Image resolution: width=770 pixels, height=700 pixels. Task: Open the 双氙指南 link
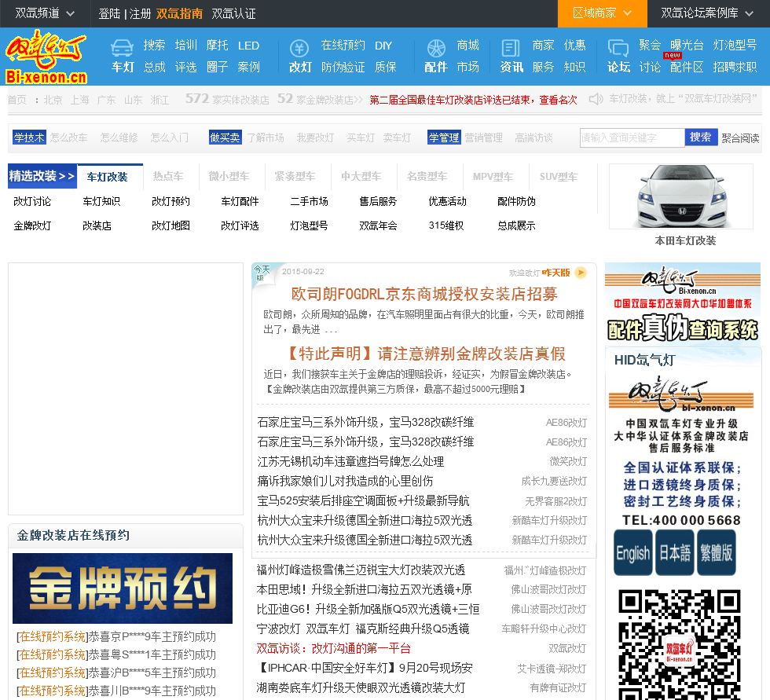coord(179,13)
